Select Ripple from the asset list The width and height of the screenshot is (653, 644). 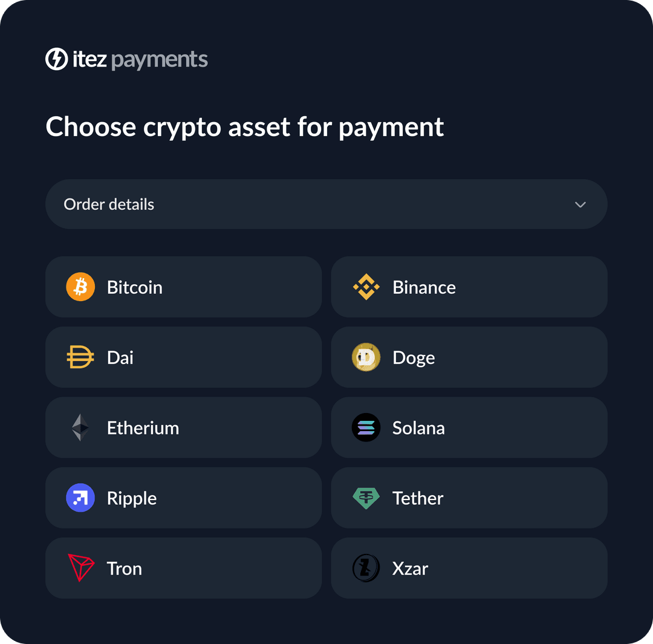[x=184, y=498]
